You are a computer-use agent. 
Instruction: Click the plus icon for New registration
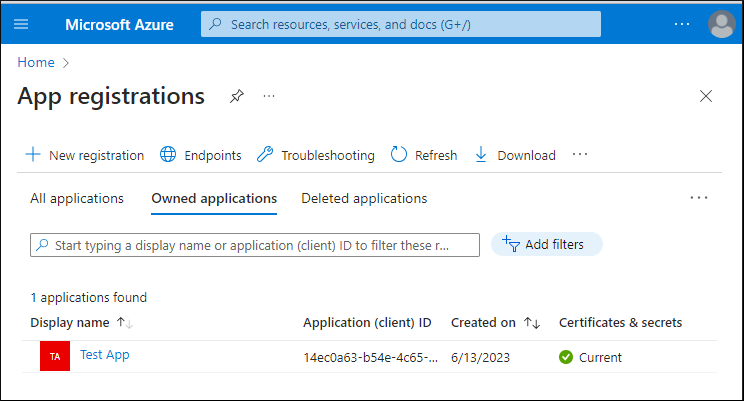(33, 154)
